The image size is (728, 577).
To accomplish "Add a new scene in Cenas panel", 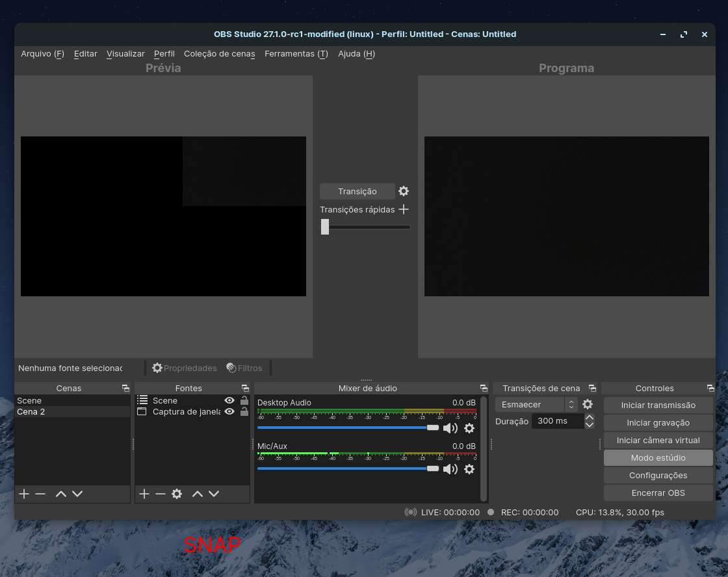I will pos(24,494).
